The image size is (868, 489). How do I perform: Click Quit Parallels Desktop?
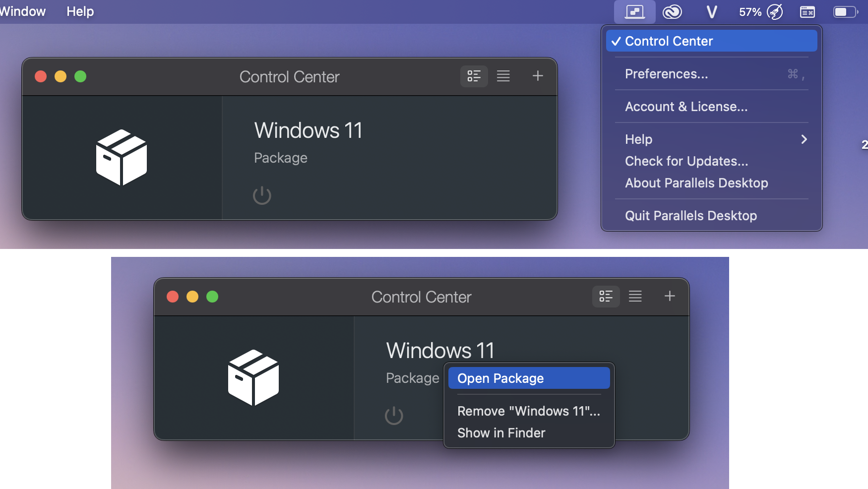click(690, 215)
